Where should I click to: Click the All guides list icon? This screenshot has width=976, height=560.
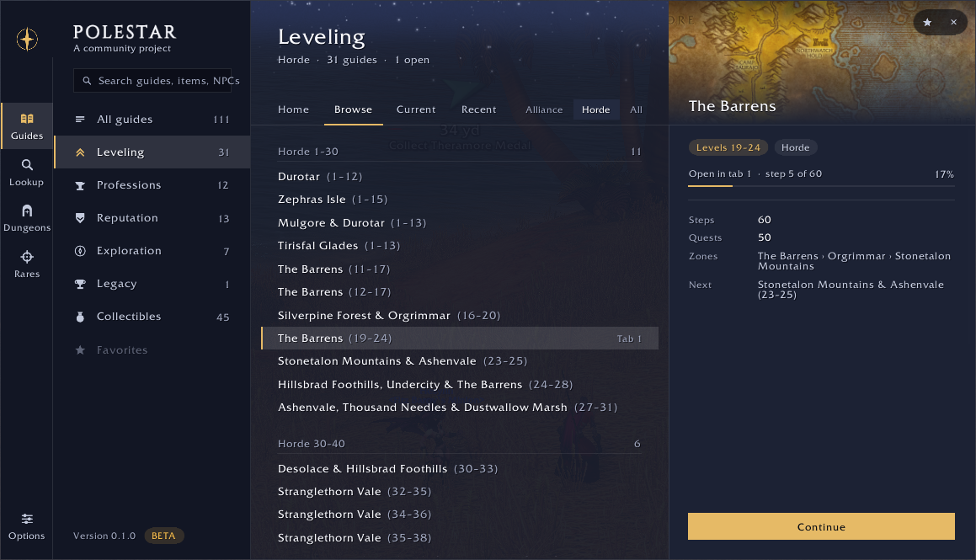[80, 120]
